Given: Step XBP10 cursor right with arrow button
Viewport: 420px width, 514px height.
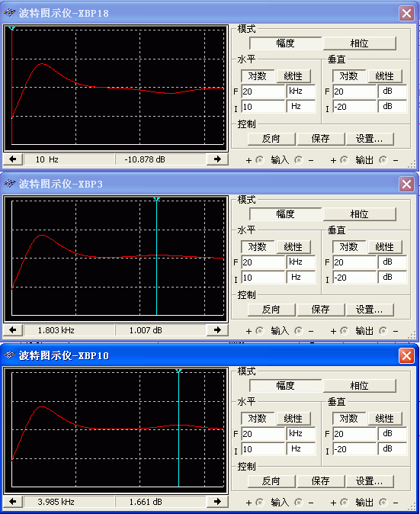Looking at the screenshot, I should tap(217, 502).
